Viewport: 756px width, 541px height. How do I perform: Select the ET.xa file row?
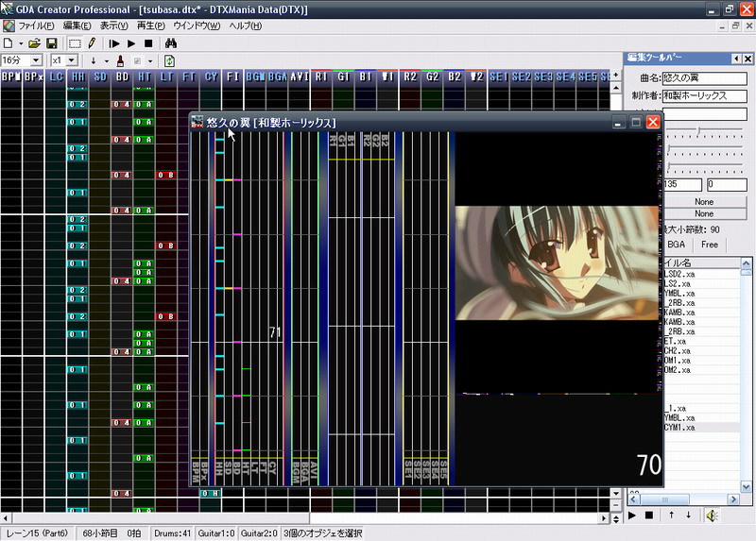(x=701, y=341)
